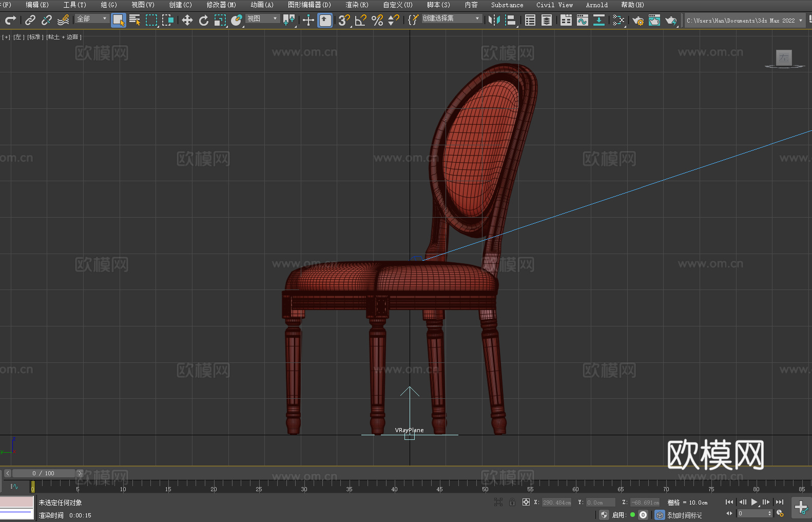Screen dimensions: 812x522
Task: Select the Move tool
Action: point(187,20)
